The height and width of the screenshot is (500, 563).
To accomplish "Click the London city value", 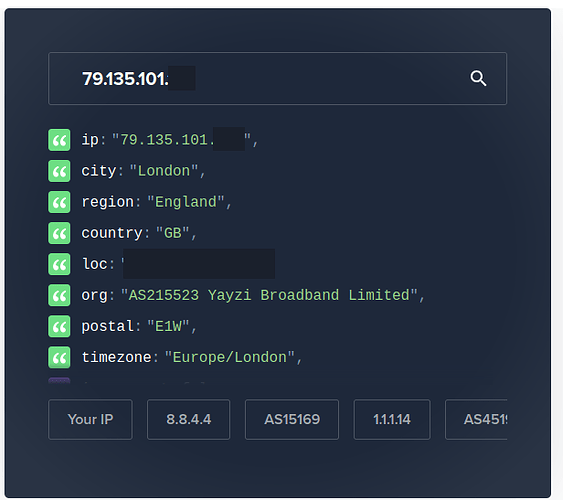I will click(164, 171).
